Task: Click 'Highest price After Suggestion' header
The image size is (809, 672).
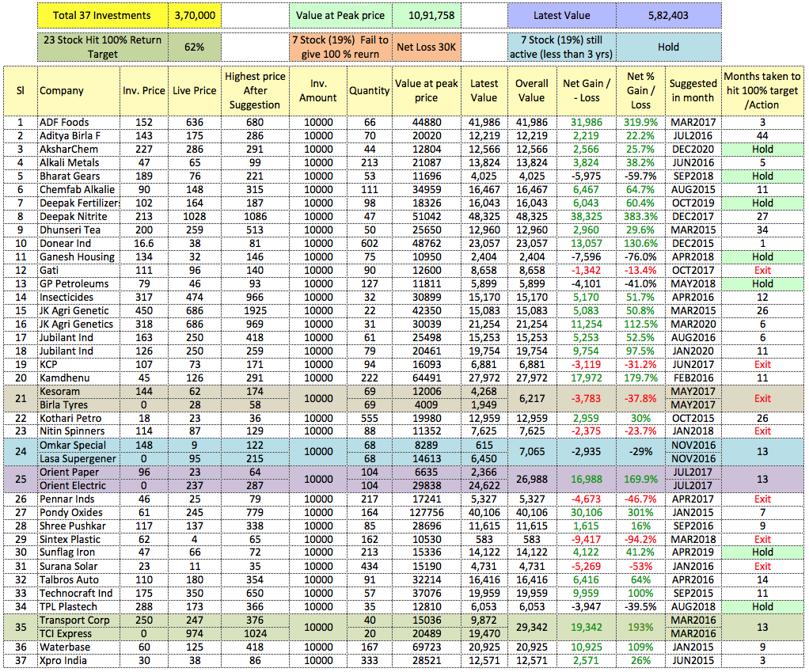Action: [255, 91]
